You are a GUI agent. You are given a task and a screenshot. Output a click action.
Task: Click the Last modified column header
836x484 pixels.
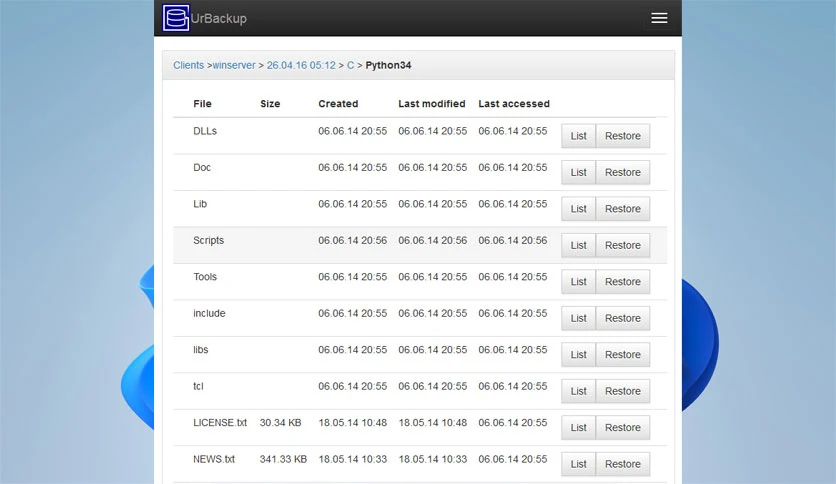tap(432, 103)
